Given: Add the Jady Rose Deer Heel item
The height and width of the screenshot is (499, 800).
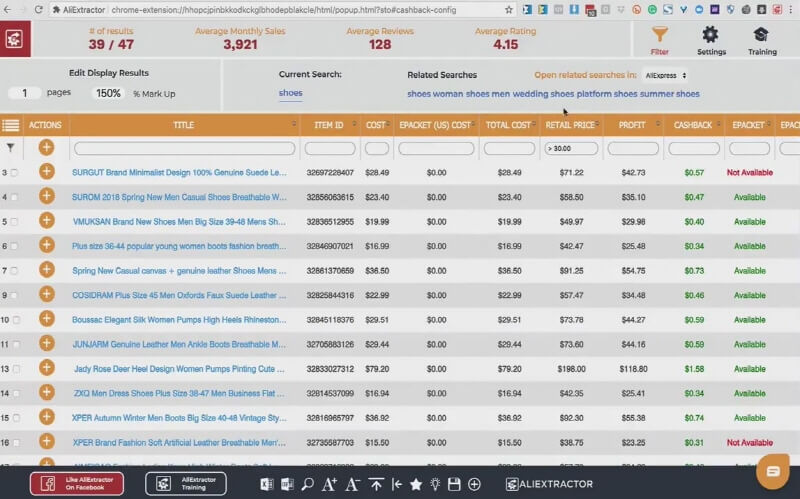Looking at the screenshot, I should 46,367.
